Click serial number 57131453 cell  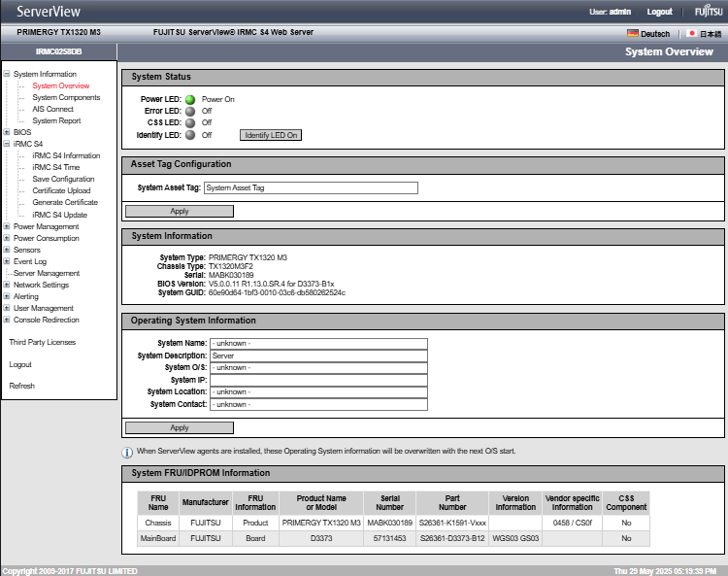[x=390, y=538]
